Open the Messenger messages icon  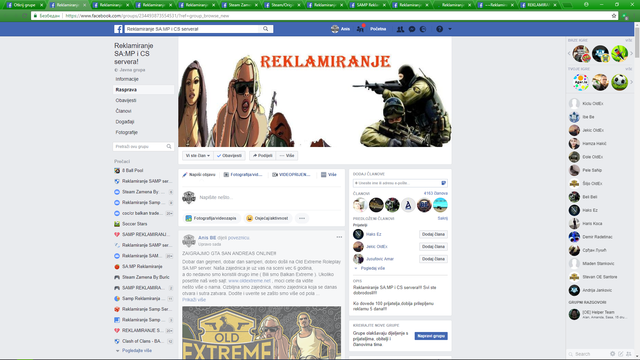pyautogui.click(x=412, y=29)
